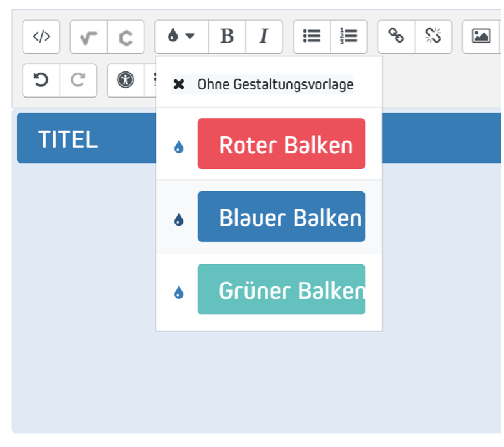
Task: Click the droplet icon beside Grüner Balken
Action: click(x=179, y=293)
